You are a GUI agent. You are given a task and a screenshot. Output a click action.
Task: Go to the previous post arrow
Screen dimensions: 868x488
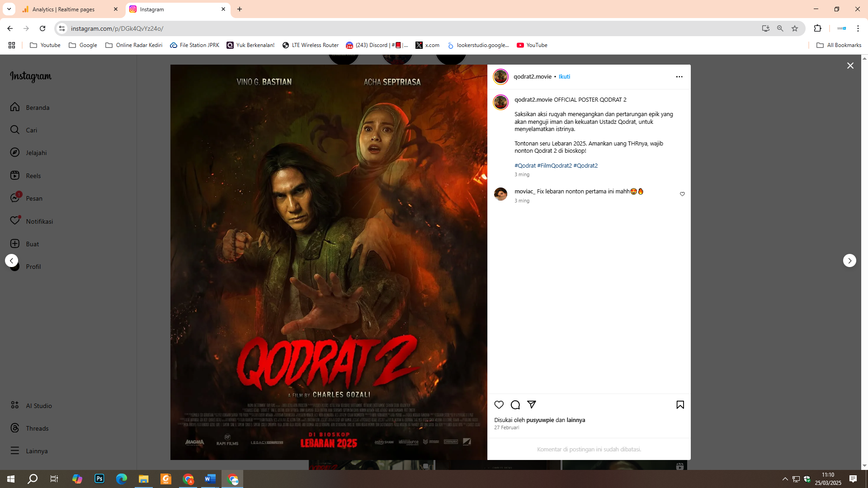coord(11,261)
